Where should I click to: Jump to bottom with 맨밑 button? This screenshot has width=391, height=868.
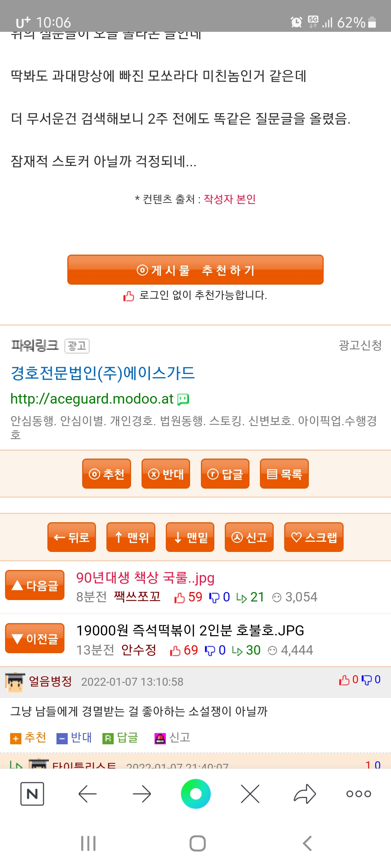190,537
